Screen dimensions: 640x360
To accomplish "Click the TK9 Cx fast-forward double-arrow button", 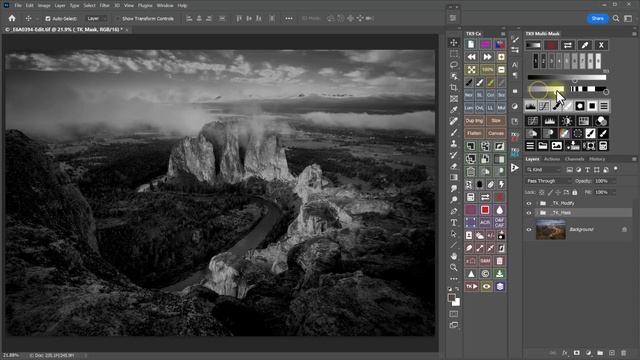I will (x=487, y=57).
